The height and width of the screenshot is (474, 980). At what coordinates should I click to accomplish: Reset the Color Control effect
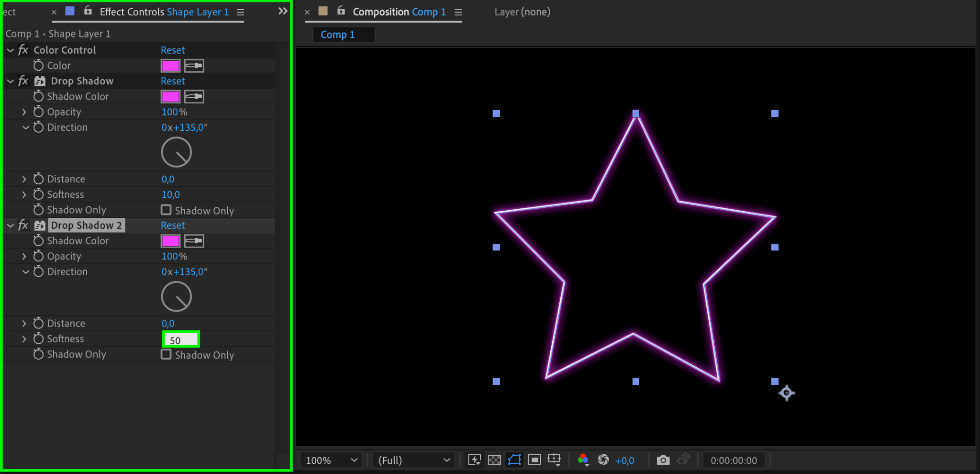click(x=173, y=50)
